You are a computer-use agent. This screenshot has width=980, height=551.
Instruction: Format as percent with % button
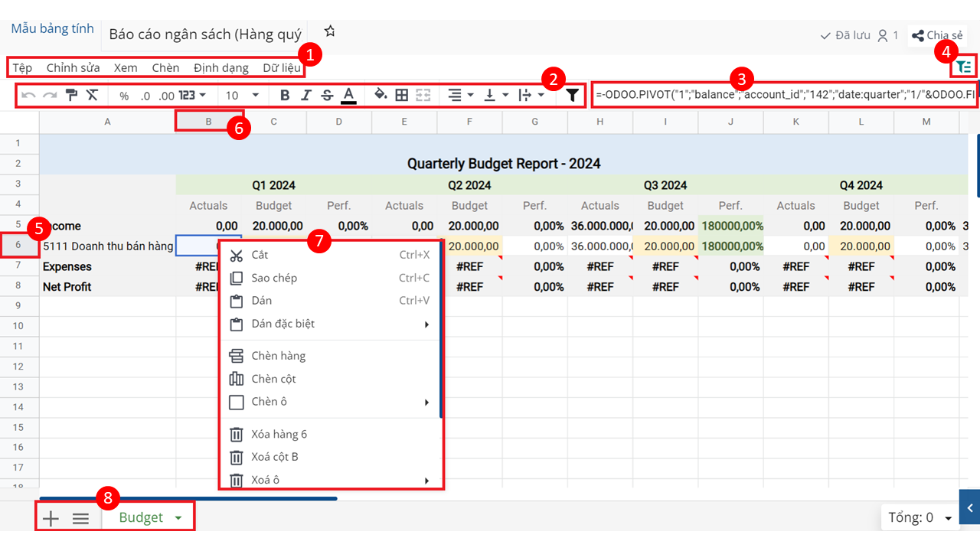(x=124, y=96)
